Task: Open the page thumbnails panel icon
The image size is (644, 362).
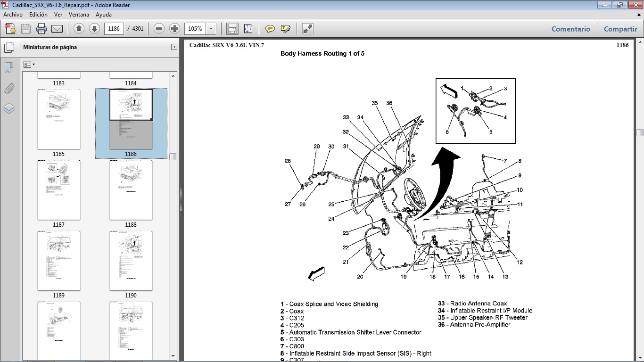Action: coord(9,48)
